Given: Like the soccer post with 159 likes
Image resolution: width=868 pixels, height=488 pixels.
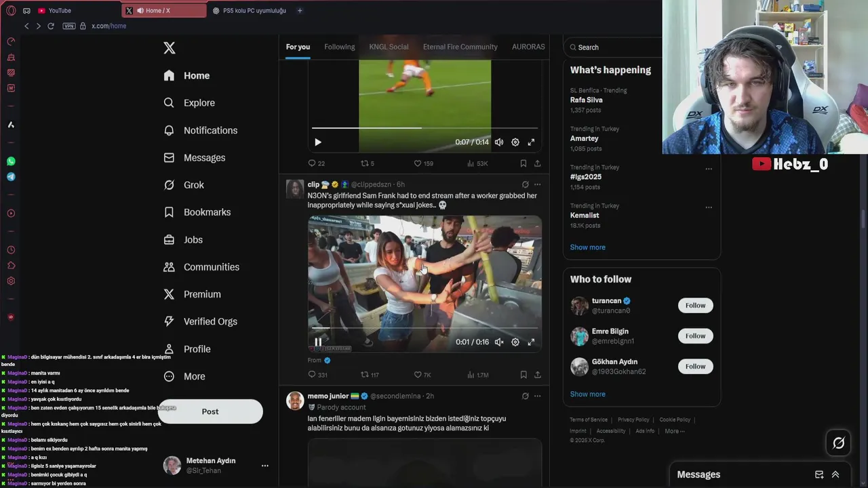Looking at the screenshot, I should [x=424, y=163].
